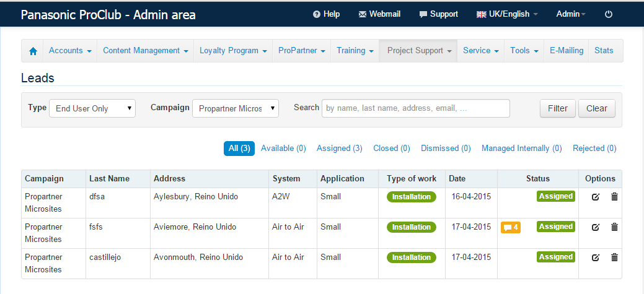This screenshot has height=294, width=644.
Task: Click Assigned status of dfsa row
Action: pyautogui.click(x=556, y=196)
